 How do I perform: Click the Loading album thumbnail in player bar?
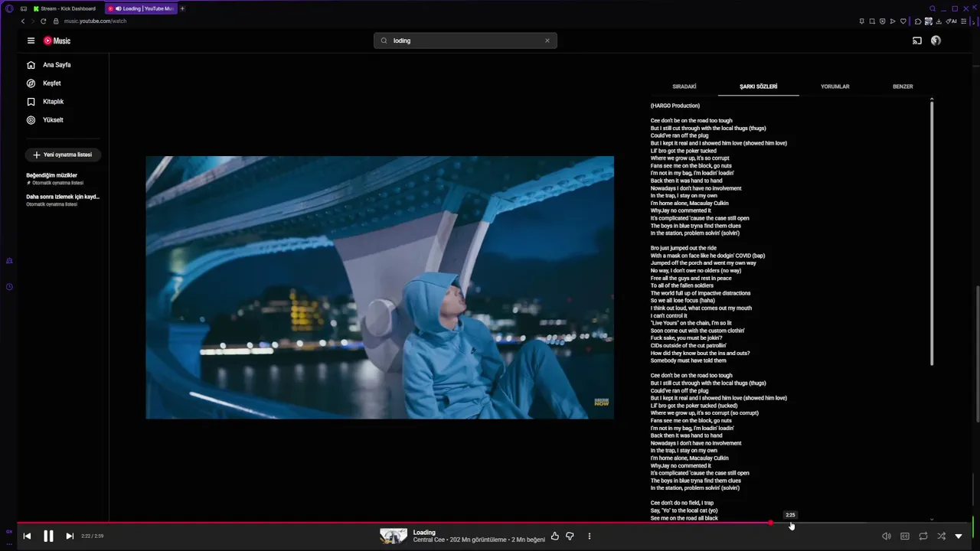click(394, 536)
